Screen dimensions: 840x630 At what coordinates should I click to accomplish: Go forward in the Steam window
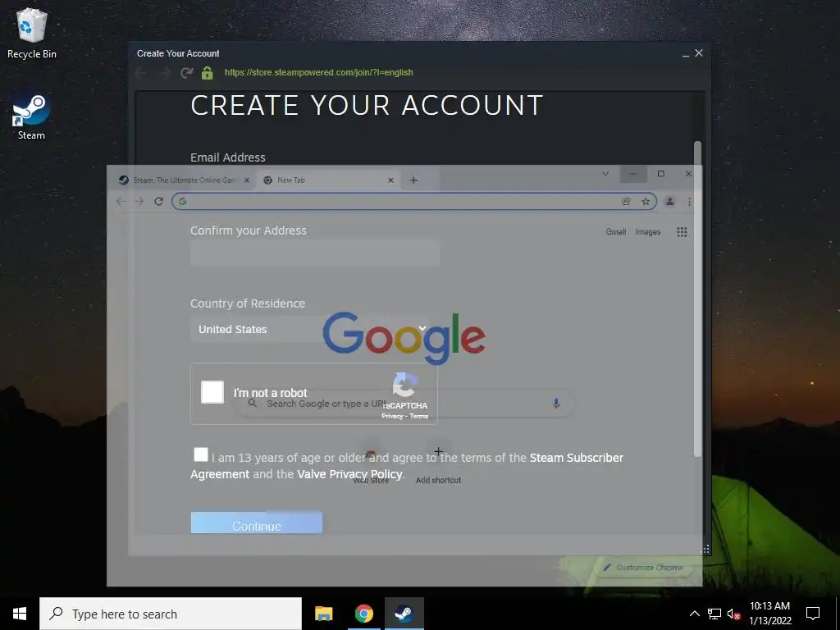click(x=164, y=73)
